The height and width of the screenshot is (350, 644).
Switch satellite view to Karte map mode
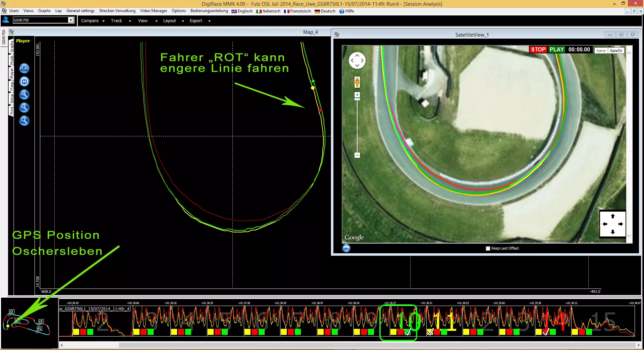(x=601, y=51)
